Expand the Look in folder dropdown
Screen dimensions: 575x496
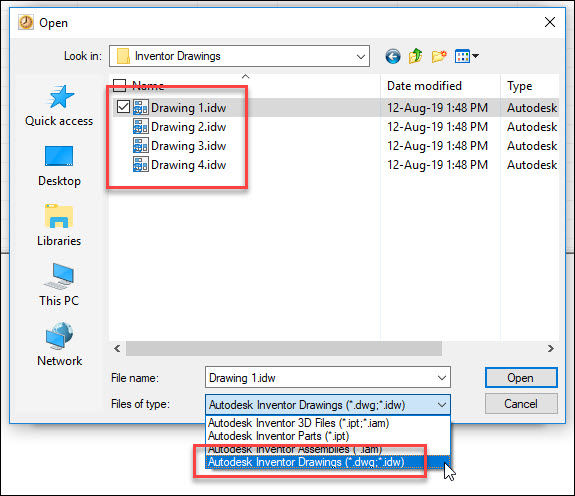(360, 56)
